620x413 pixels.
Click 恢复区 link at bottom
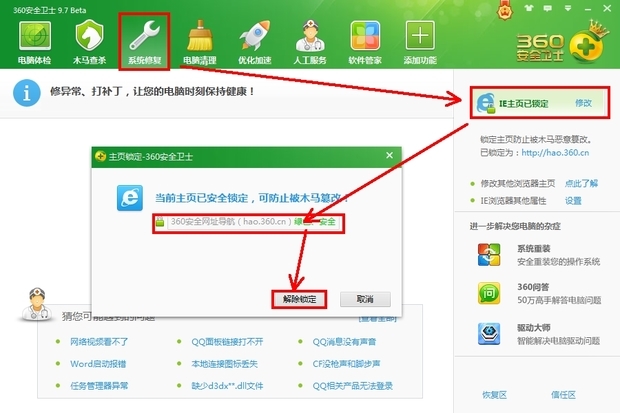click(494, 394)
